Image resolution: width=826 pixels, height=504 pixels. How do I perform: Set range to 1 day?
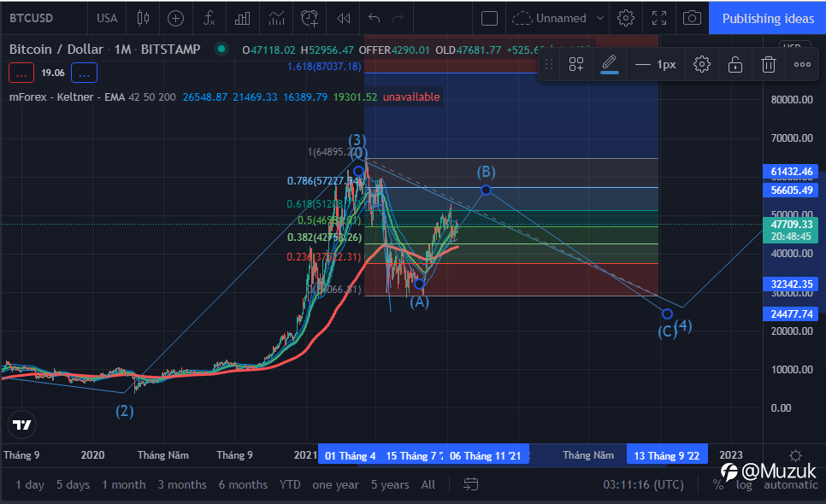pos(29,484)
